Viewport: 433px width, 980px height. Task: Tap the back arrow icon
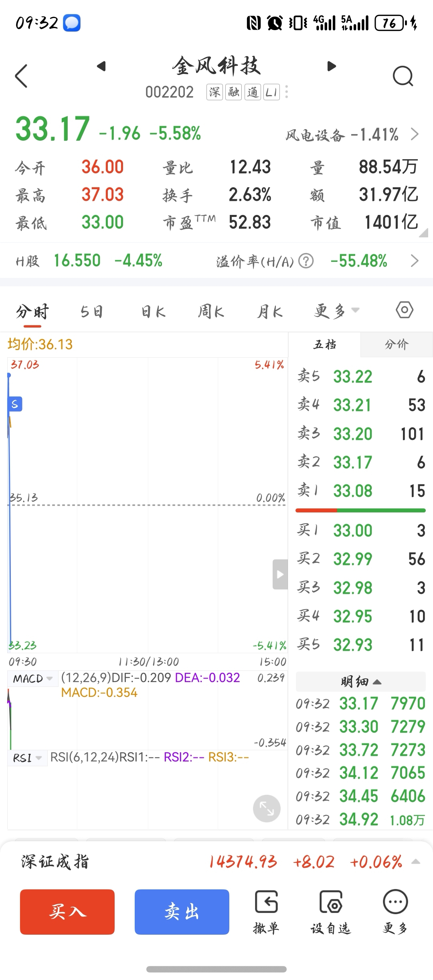coord(21,76)
